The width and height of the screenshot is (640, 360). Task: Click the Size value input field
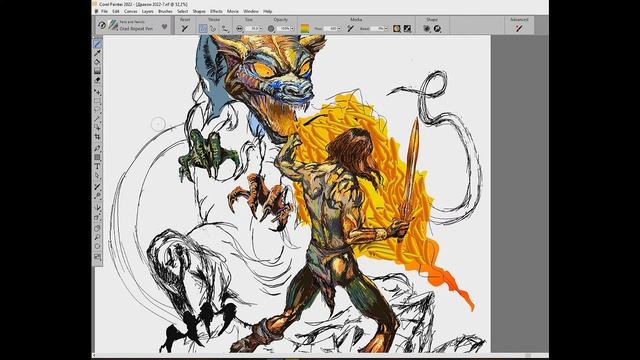(252, 29)
